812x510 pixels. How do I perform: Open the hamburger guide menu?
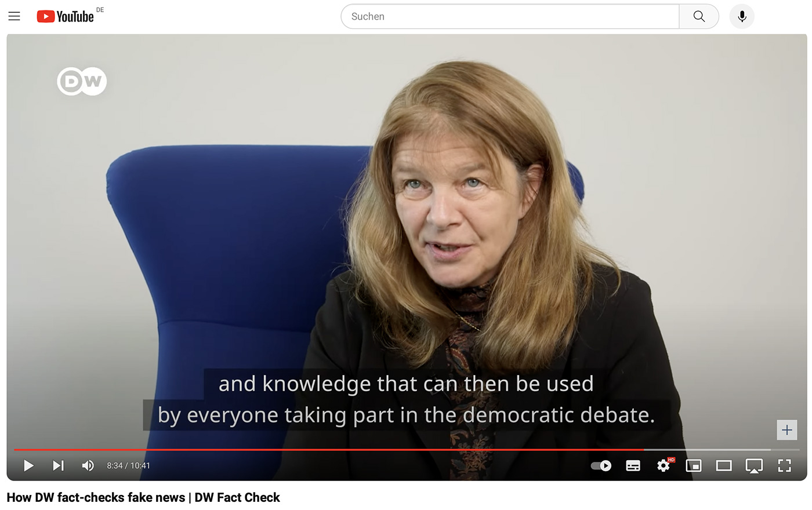pyautogui.click(x=14, y=16)
